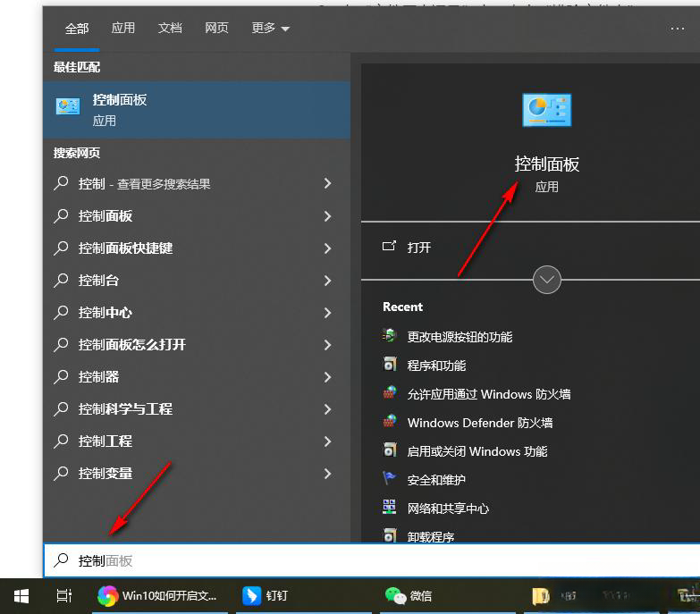Click the open-window icon beside 打开
700x614 pixels.
[x=389, y=246]
